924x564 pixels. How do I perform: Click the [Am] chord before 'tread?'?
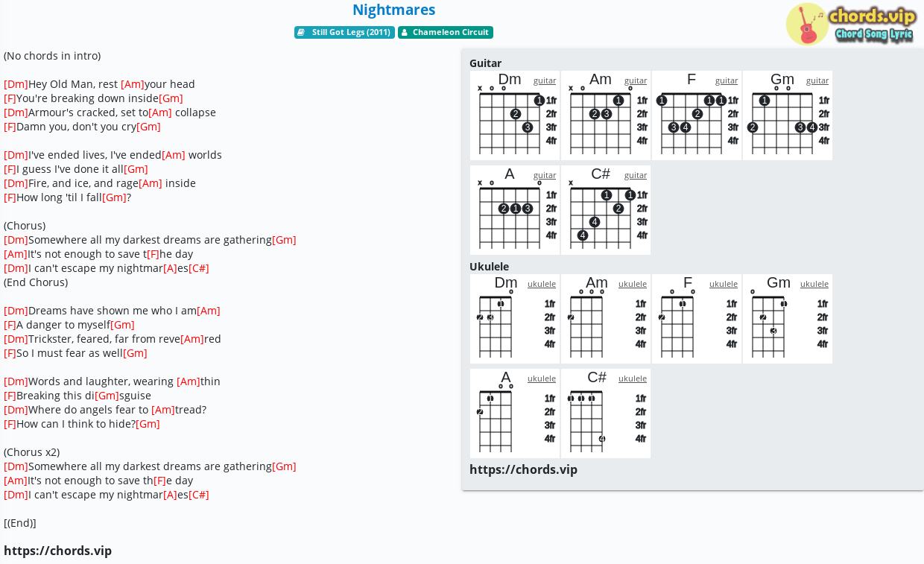(163, 410)
